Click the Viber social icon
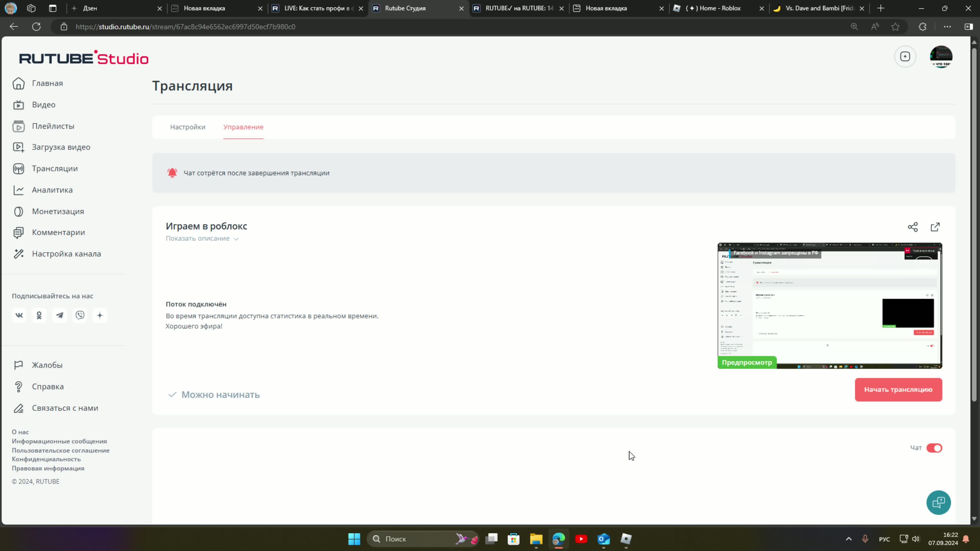Screen dimensions: 980x551 (80, 315)
